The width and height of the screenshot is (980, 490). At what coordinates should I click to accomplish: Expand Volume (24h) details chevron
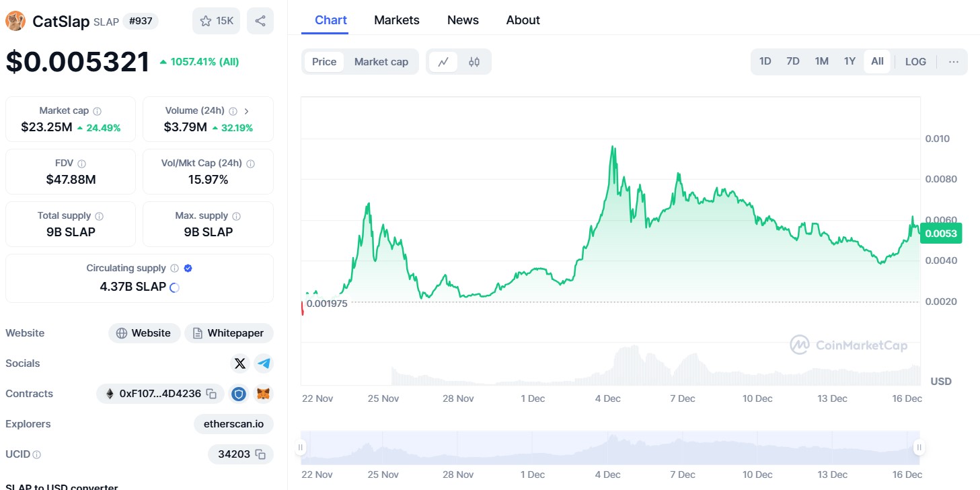click(247, 111)
